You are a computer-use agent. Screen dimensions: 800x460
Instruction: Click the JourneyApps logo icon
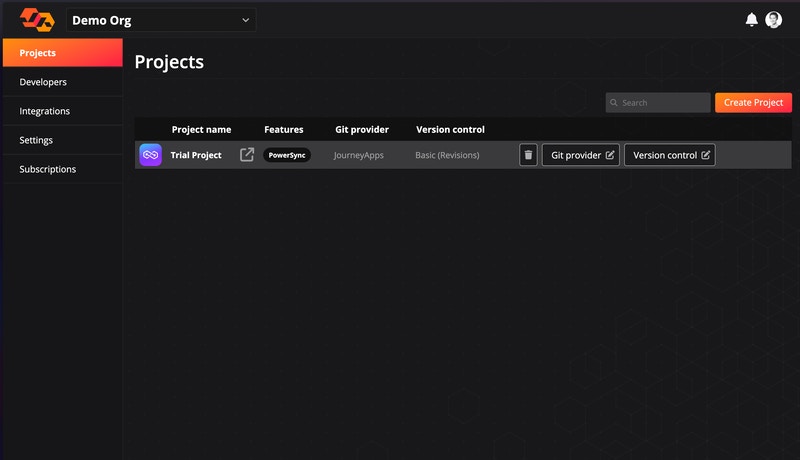tap(37, 20)
